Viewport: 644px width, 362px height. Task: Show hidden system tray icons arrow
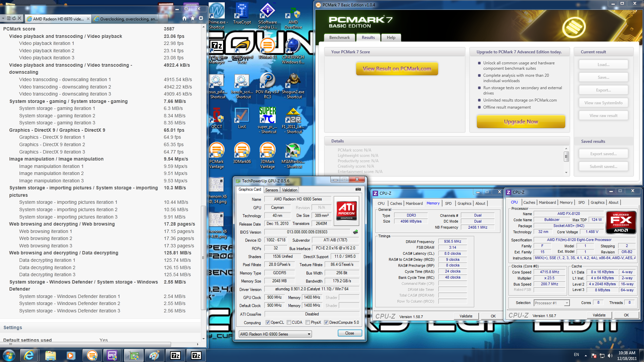click(x=586, y=355)
